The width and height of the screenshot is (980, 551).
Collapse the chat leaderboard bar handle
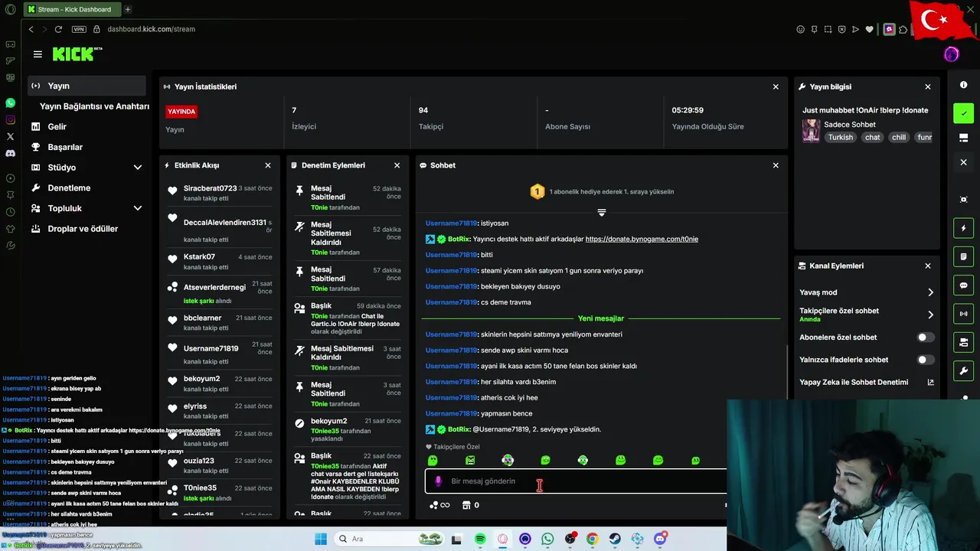coord(602,212)
